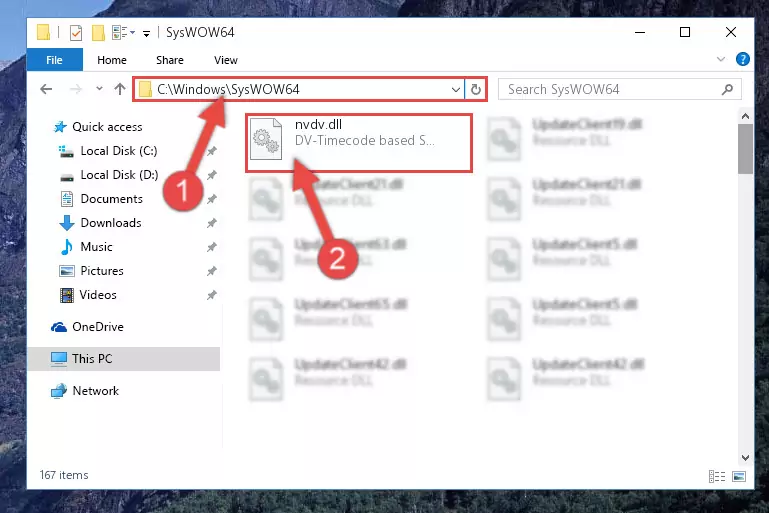This screenshot has width=769, height=513.
Task: Switch to Large icons view in status bar
Action: click(739, 476)
